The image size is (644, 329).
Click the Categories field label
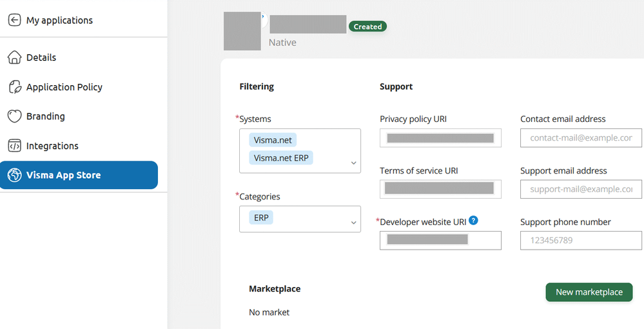(260, 197)
